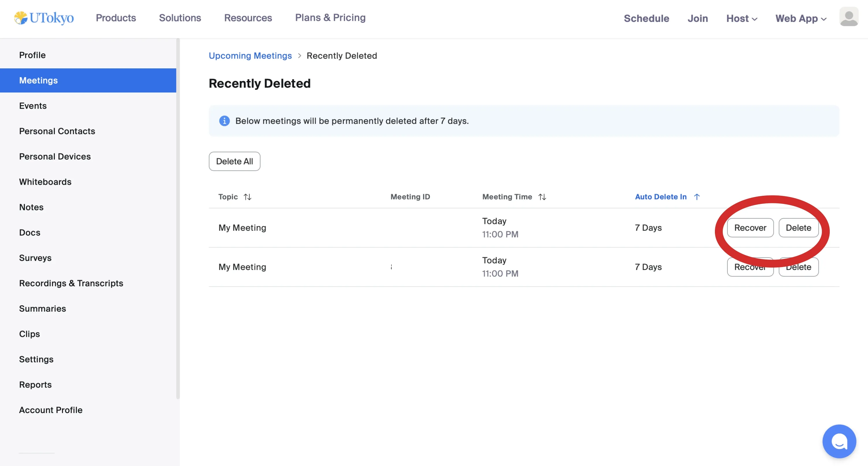
Task: Click the Auto Delete In sort arrow
Action: pos(697,197)
